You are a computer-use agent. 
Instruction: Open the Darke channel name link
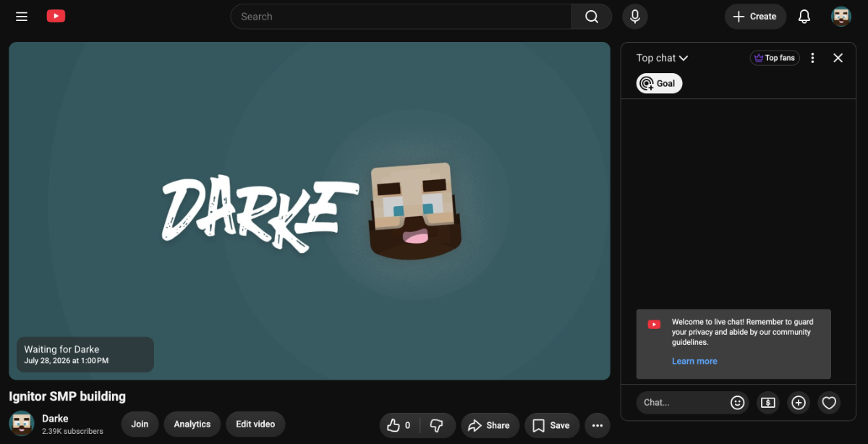55,418
